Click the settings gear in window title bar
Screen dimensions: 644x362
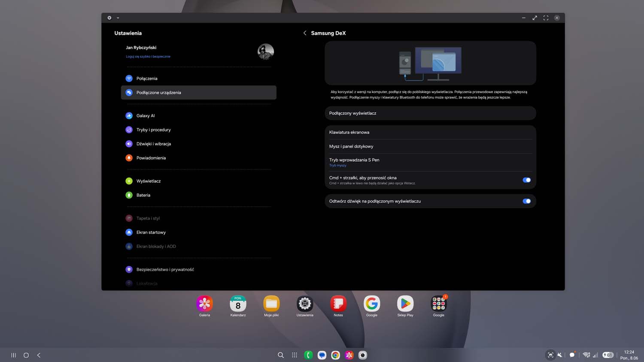pyautogui.click(x=109, y=18)
